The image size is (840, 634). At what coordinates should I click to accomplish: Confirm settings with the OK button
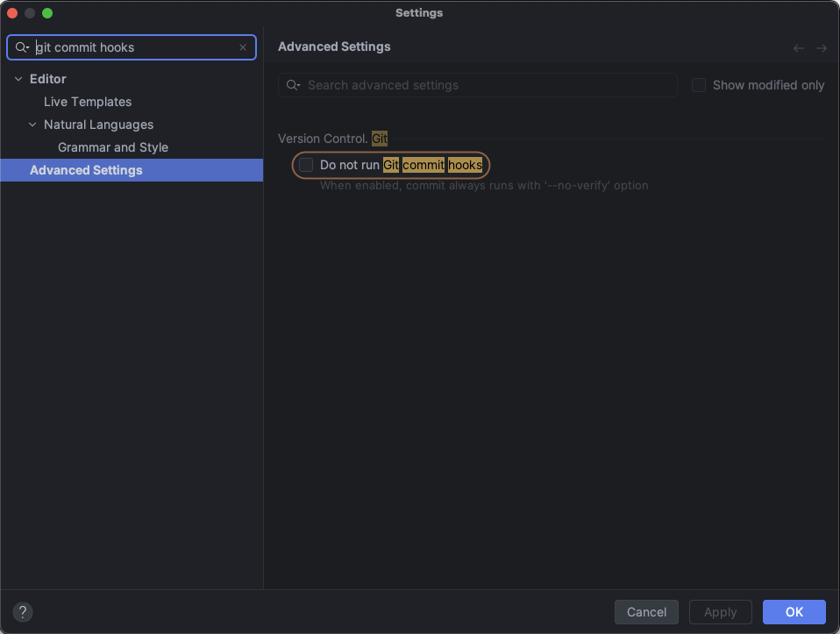point(794,611)
